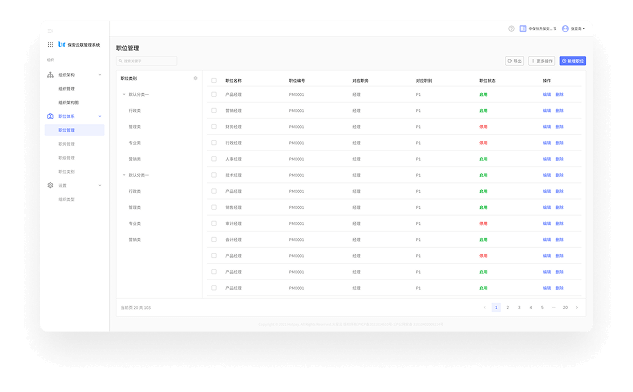Viewport: 633px width, 392px height.
Task: Edit the 财务经理 row
Action: (547, 127)
